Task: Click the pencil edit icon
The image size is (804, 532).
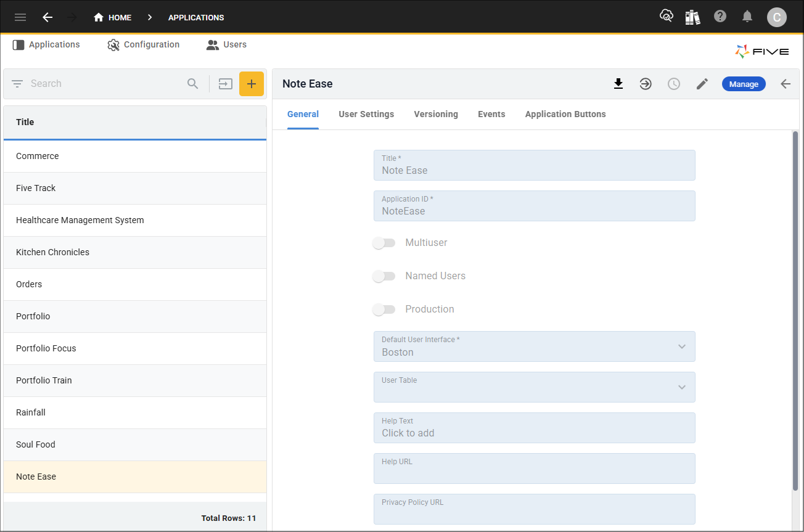Action: pyautogui.click(x=702, y=84)
